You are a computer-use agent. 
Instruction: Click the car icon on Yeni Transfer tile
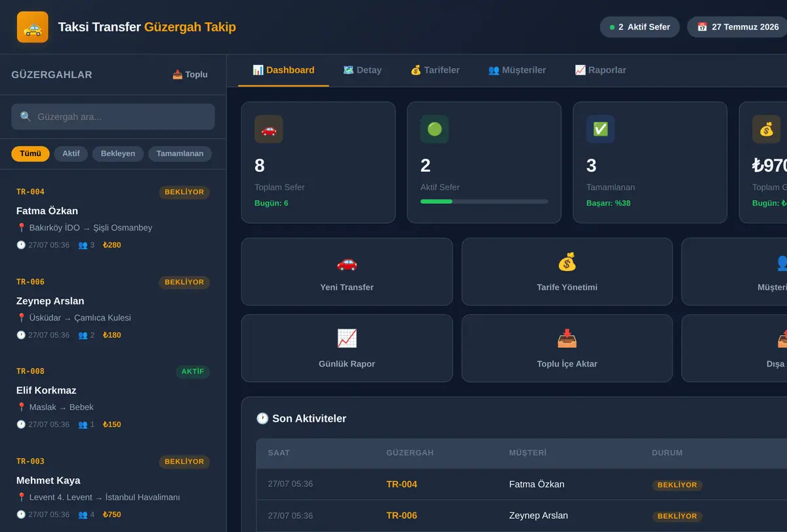coord(347,263)
